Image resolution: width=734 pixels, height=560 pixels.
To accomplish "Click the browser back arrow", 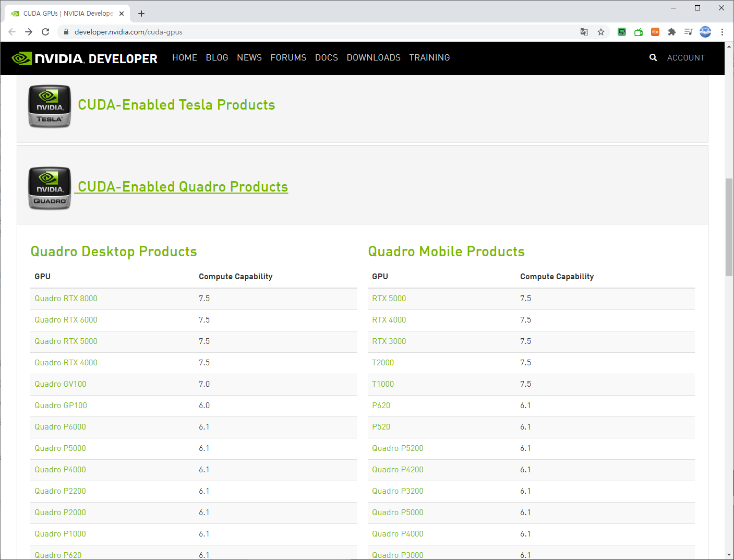I will tap(12, 32).
